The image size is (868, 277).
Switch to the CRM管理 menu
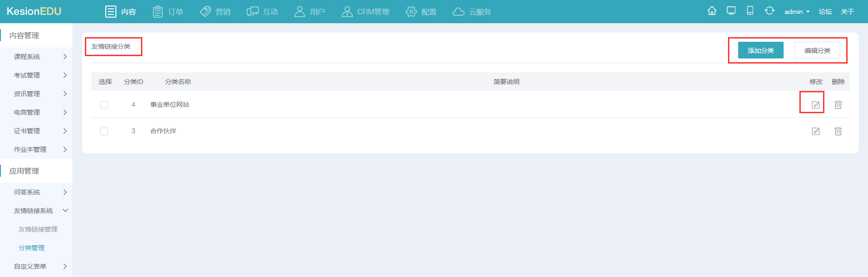point(365,12)
